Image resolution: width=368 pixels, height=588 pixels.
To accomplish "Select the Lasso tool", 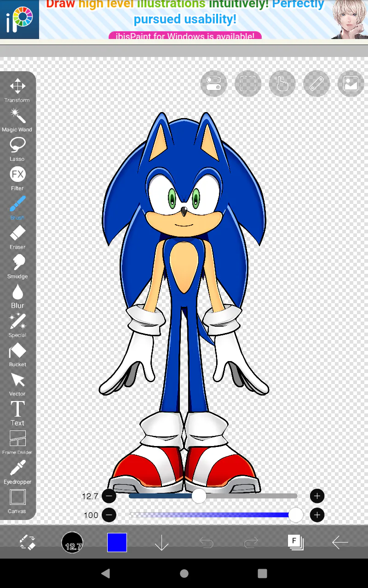I will tap(17, 149).
